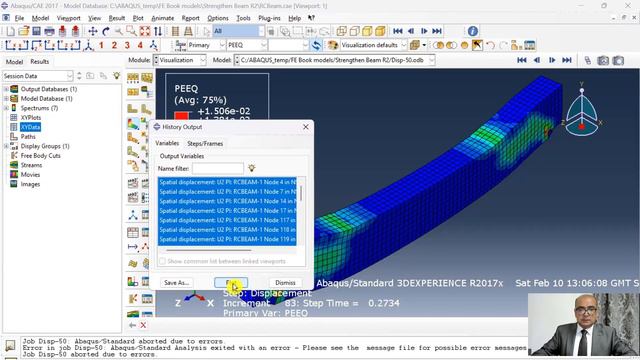Click the Print icon in toolbar
Screen dimensions: 640x360
coord(49,31)
